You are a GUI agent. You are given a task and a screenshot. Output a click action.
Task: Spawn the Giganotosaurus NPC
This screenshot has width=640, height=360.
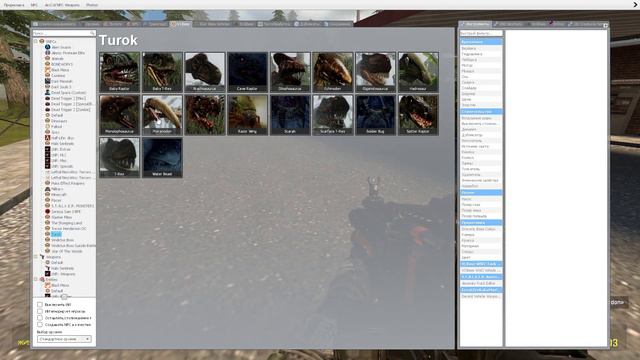tap(376, 72)
